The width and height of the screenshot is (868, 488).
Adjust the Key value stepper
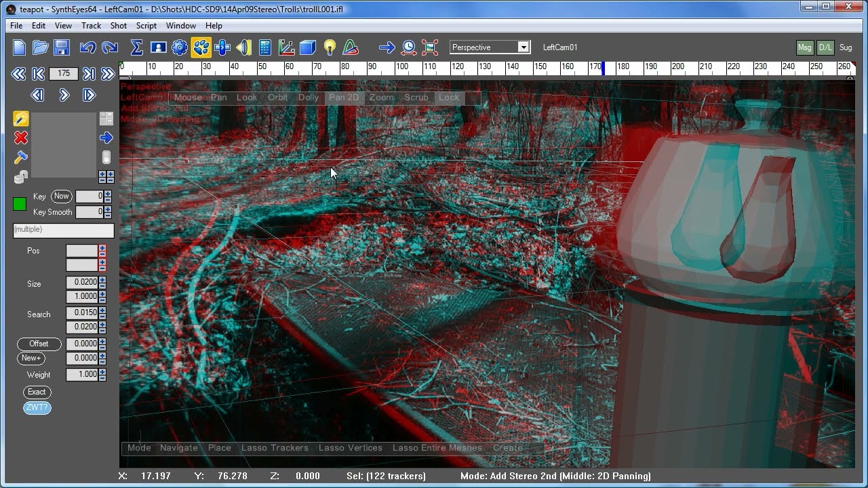coord(108,197)
